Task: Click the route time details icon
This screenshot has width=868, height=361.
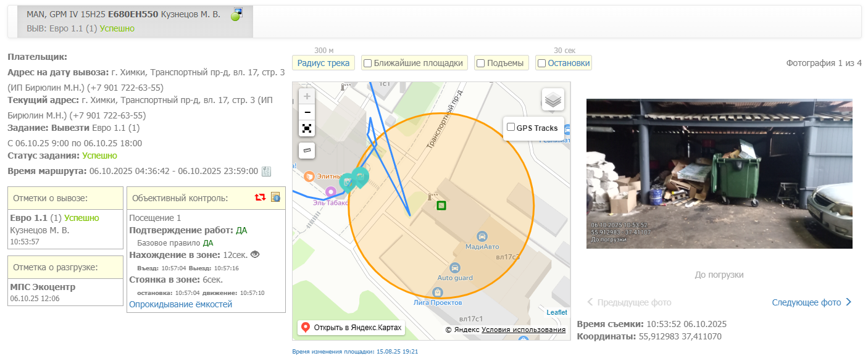Action: tap(267, 171)
